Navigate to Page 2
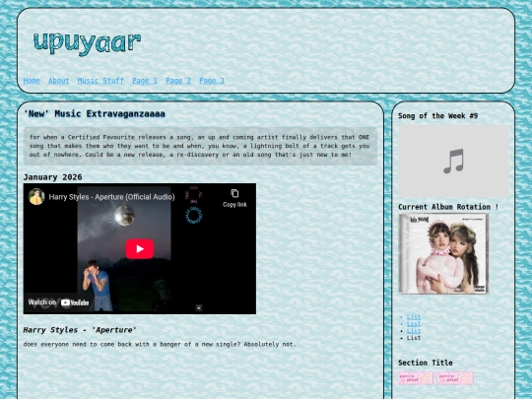 (x=178, y=81)
